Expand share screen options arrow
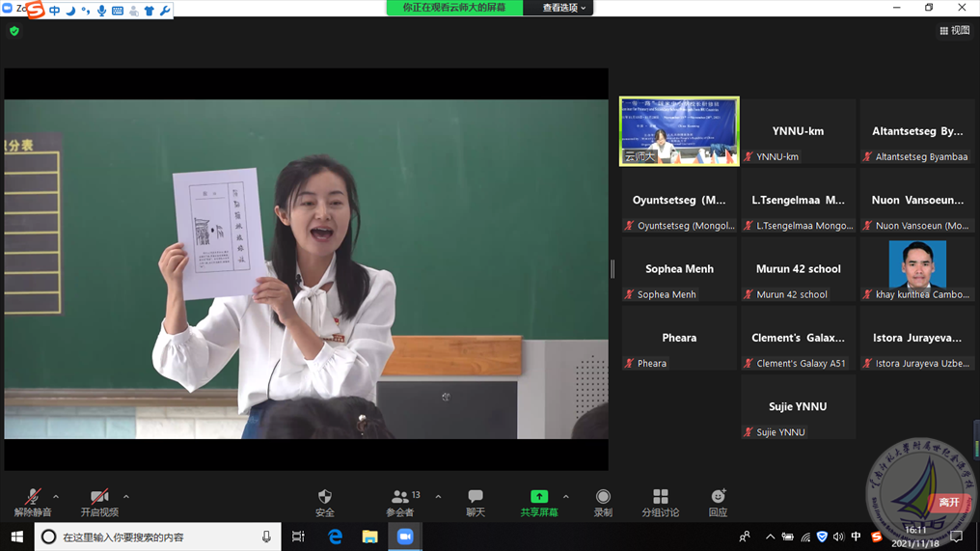This screenshot has width=980, height=551. click(x=566, y=498)
